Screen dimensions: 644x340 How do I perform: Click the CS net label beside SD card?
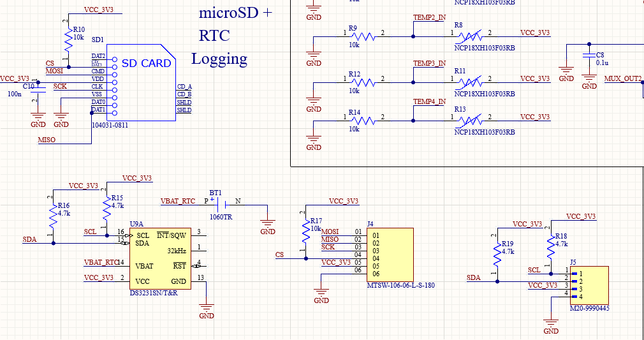(50, 64)
